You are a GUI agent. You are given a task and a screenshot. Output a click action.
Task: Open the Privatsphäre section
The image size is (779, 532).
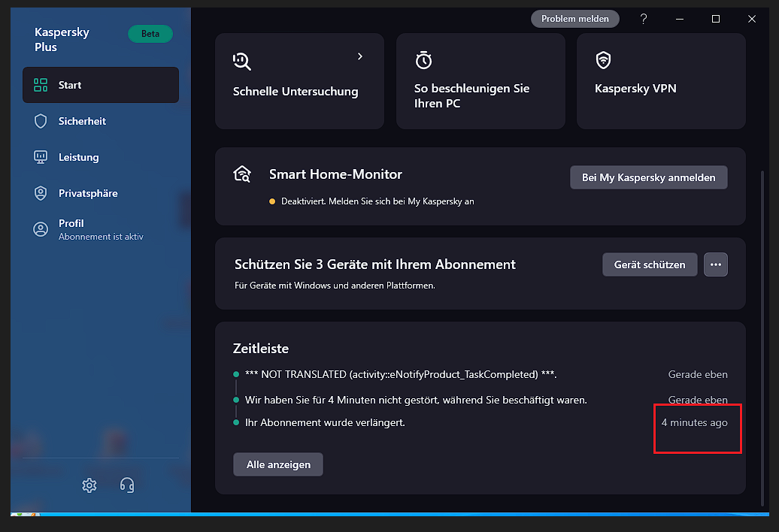tap(100, 193)
